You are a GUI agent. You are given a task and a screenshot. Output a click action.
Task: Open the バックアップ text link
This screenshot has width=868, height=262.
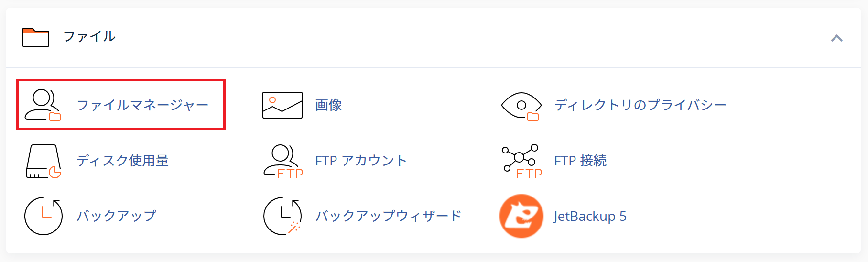(x=117, y=216)
